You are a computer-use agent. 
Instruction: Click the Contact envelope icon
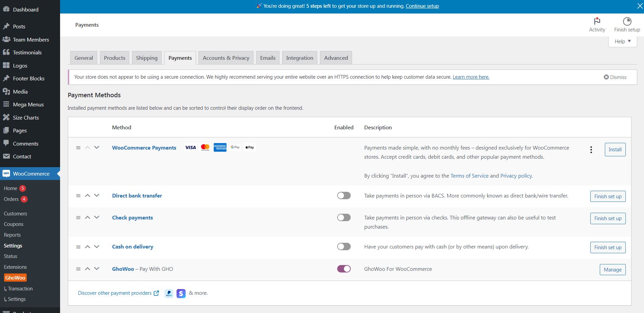[6, 156]
